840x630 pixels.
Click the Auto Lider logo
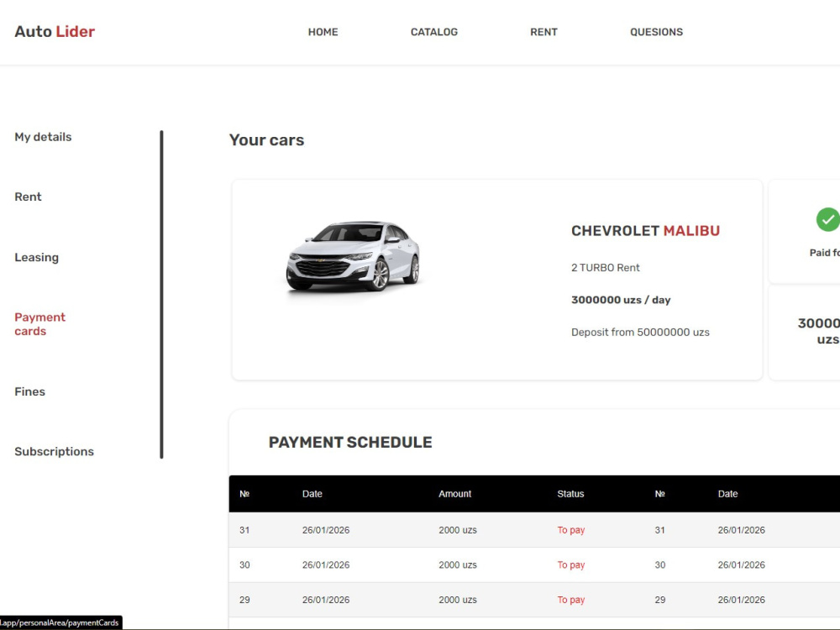[x=55, y=32]
